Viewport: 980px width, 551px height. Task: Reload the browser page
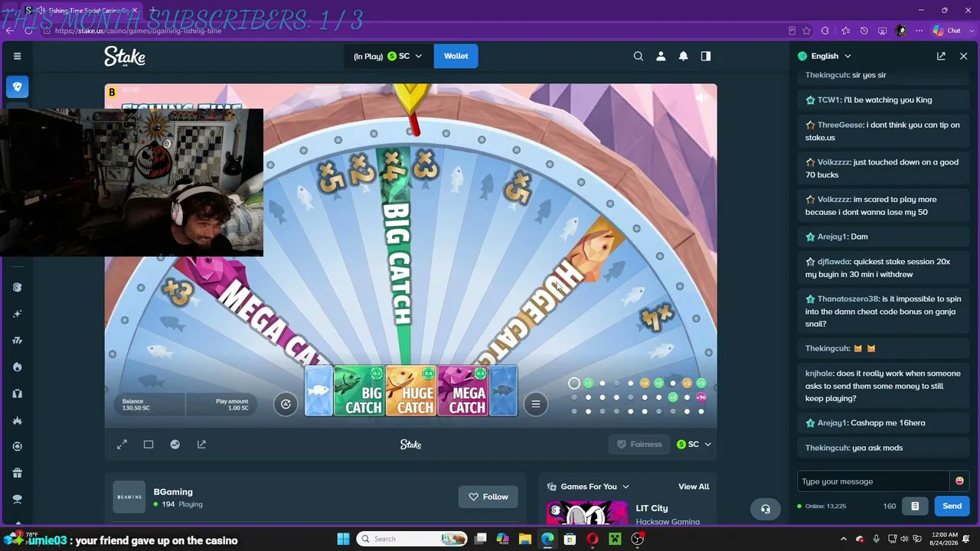29,31
